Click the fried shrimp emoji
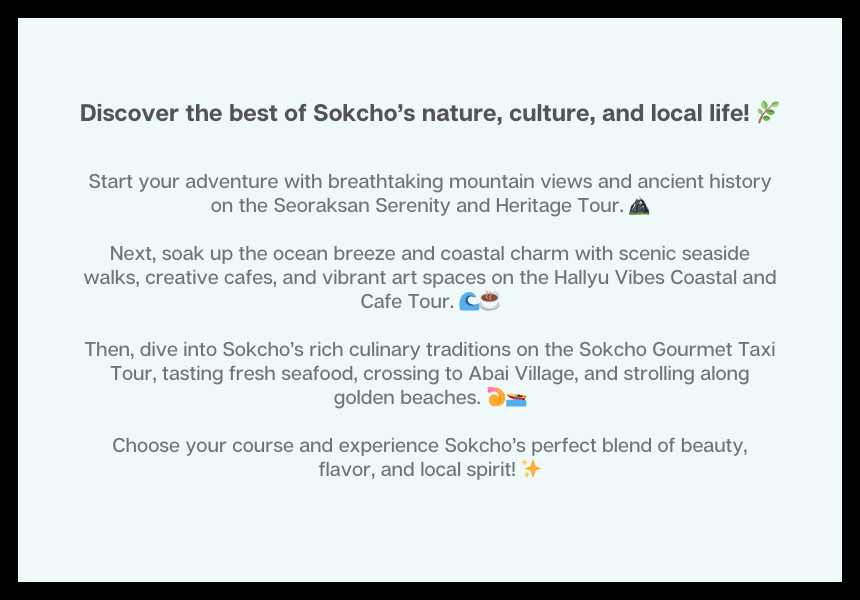Viewport: 860px width, 600px height. (496, 397)
